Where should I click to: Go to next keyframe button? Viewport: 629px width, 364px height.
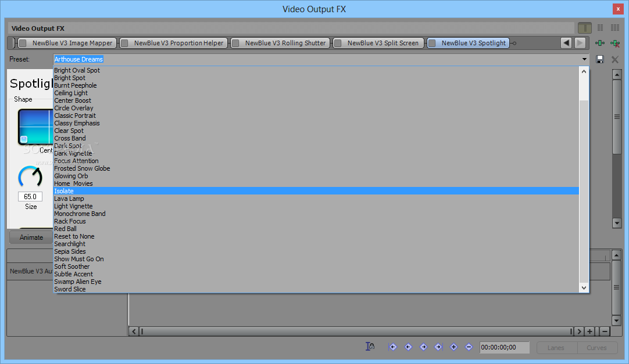423,347
